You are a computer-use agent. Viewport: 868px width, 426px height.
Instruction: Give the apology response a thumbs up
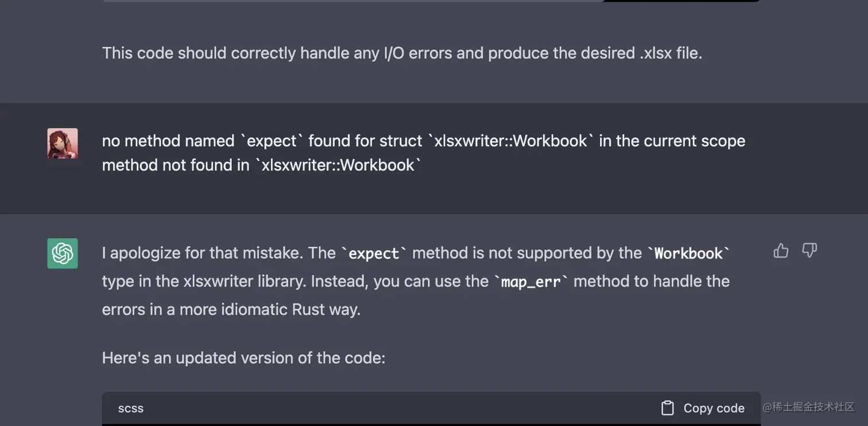781,250
